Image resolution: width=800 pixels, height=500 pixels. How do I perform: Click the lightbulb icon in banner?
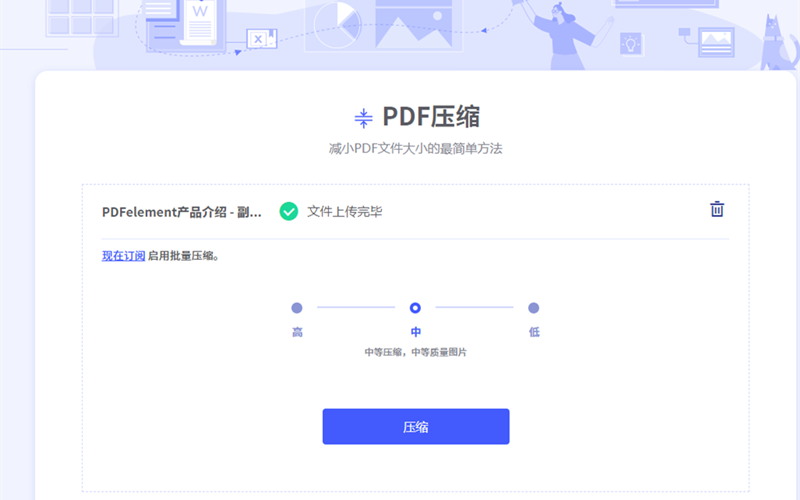tap(631, 43)
